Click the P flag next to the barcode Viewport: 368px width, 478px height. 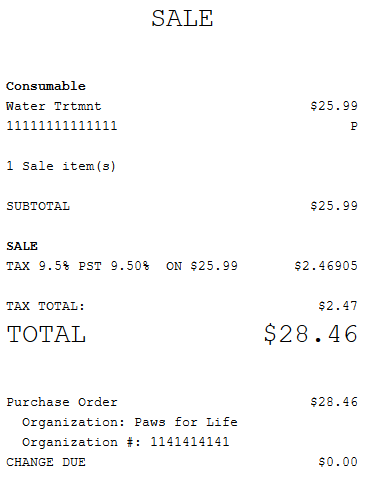point(354,126)
